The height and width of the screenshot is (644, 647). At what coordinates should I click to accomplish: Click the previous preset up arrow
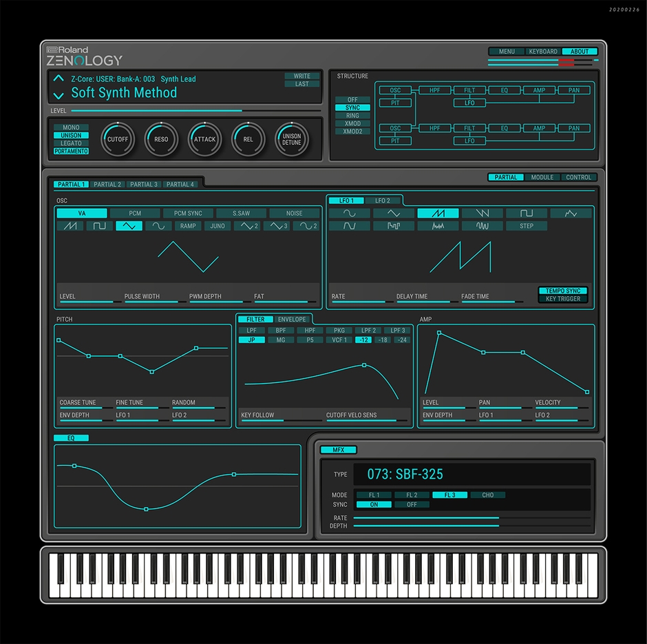tap(59, 78)
